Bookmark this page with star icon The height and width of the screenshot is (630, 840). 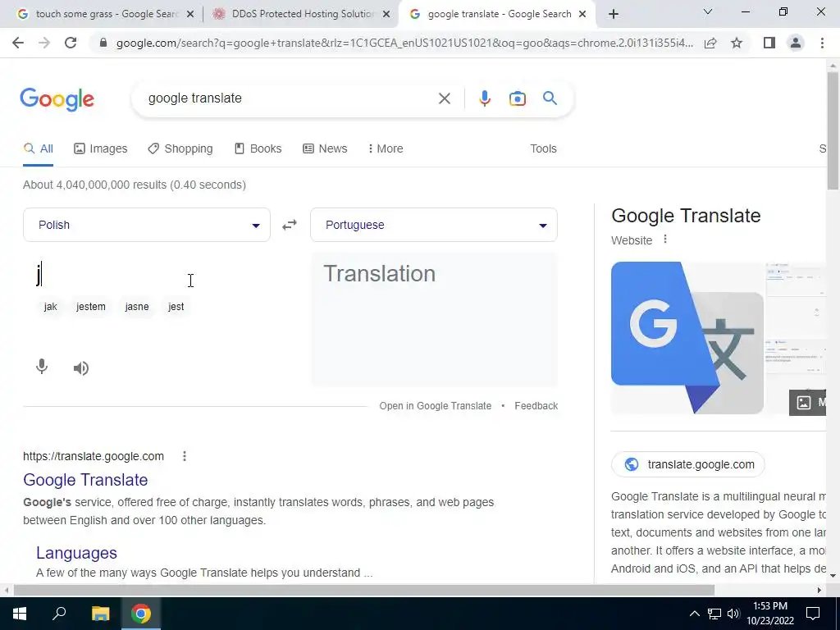(737, 43)
